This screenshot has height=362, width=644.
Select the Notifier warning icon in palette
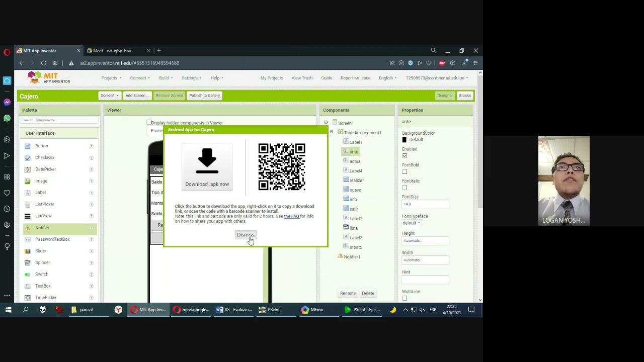pos(28,228)
